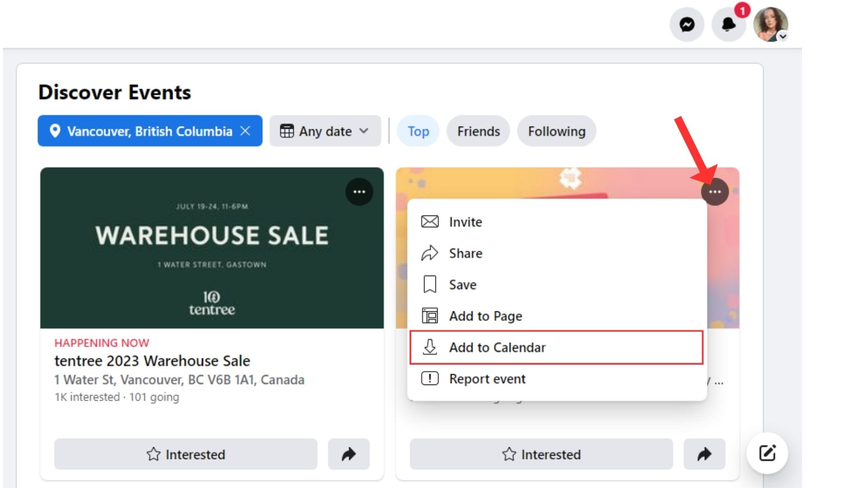Select Report event menu entry

click(x=487, y=379)
